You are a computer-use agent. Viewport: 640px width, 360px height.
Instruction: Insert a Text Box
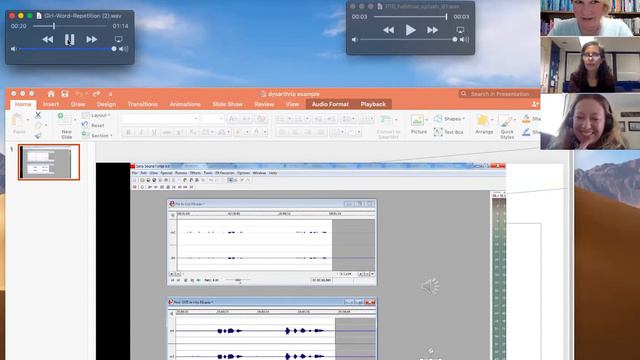[x=449, y=132]
